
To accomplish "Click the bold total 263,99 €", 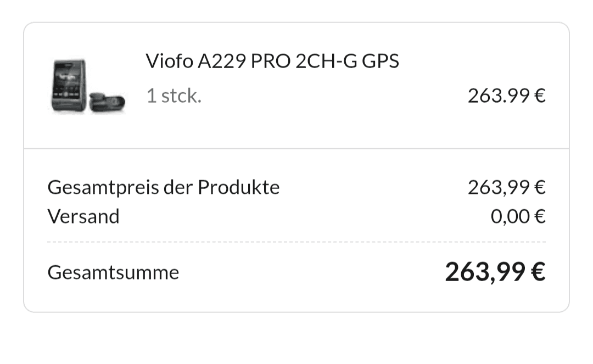I will tap(494, 272).
